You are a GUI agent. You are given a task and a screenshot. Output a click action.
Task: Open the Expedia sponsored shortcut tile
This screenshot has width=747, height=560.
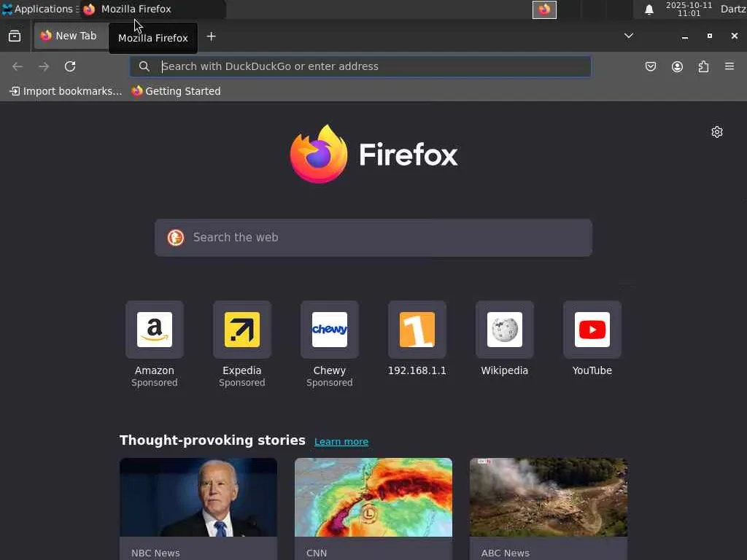[x=242, y=330]
